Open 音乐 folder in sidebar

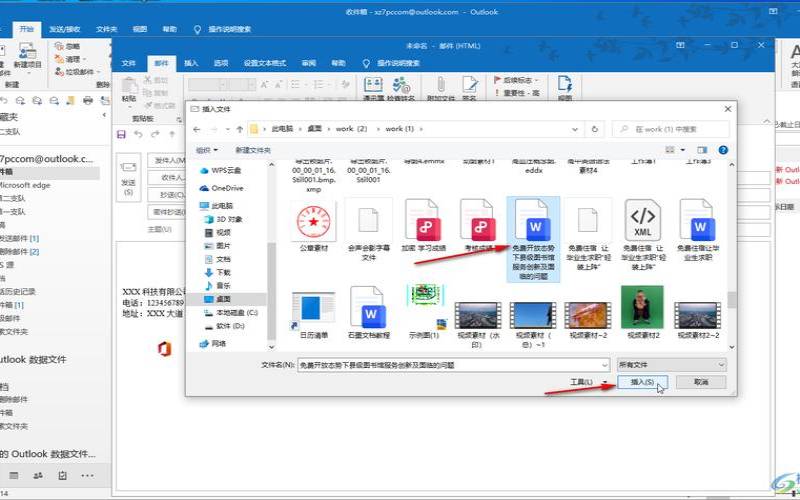218,286
